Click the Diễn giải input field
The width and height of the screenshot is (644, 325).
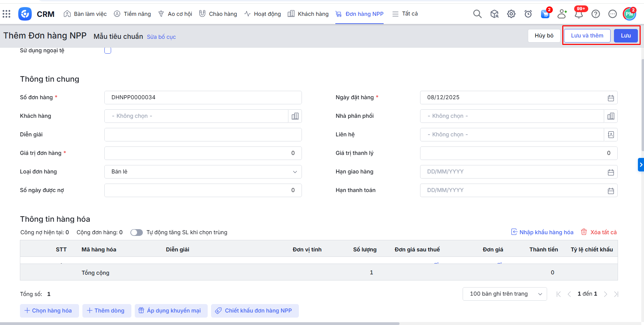203,135
